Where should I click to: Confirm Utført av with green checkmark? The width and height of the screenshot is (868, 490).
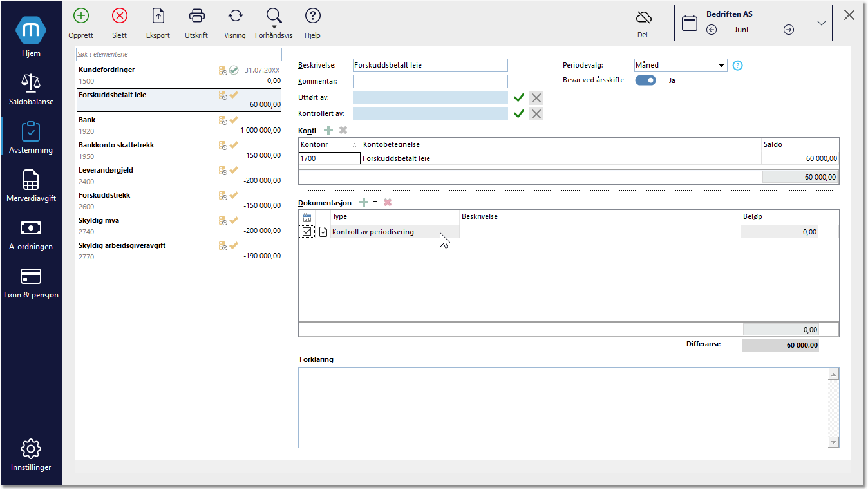point(519,98)
